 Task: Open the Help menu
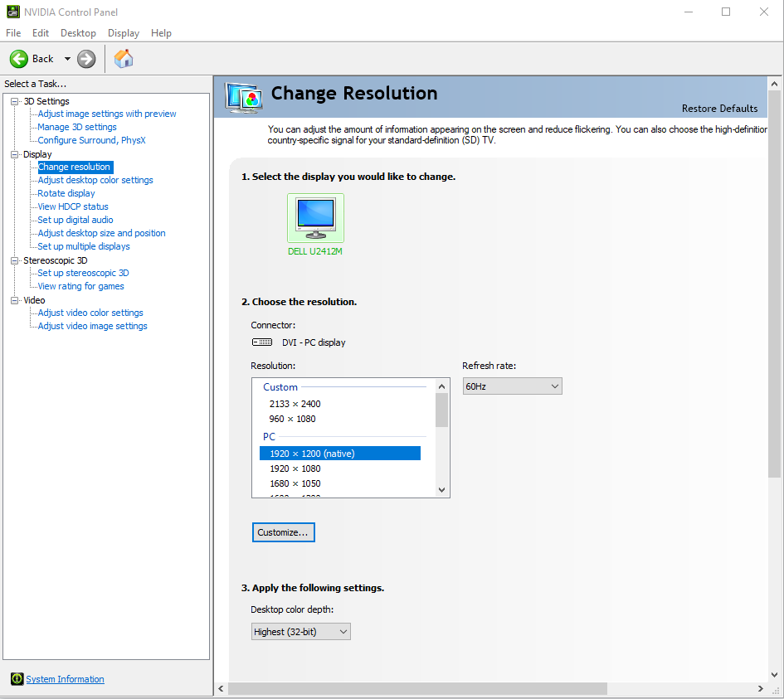click(x=161, y=33)
